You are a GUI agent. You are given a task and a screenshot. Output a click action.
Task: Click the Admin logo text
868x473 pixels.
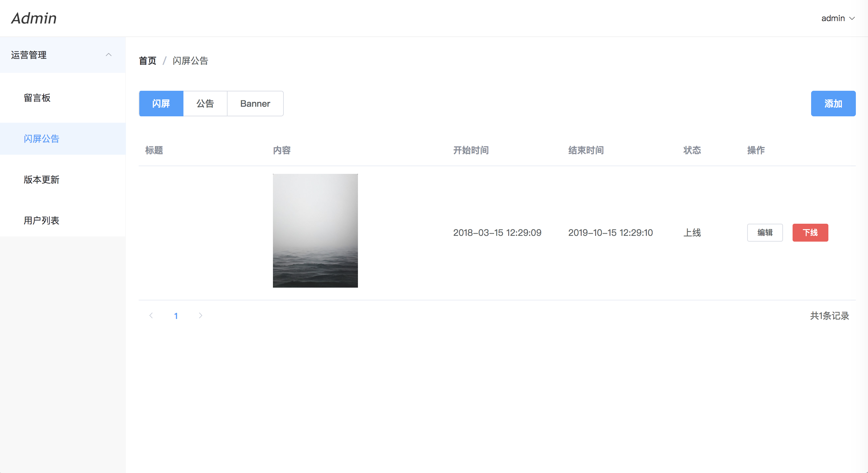tap(34, 18)
